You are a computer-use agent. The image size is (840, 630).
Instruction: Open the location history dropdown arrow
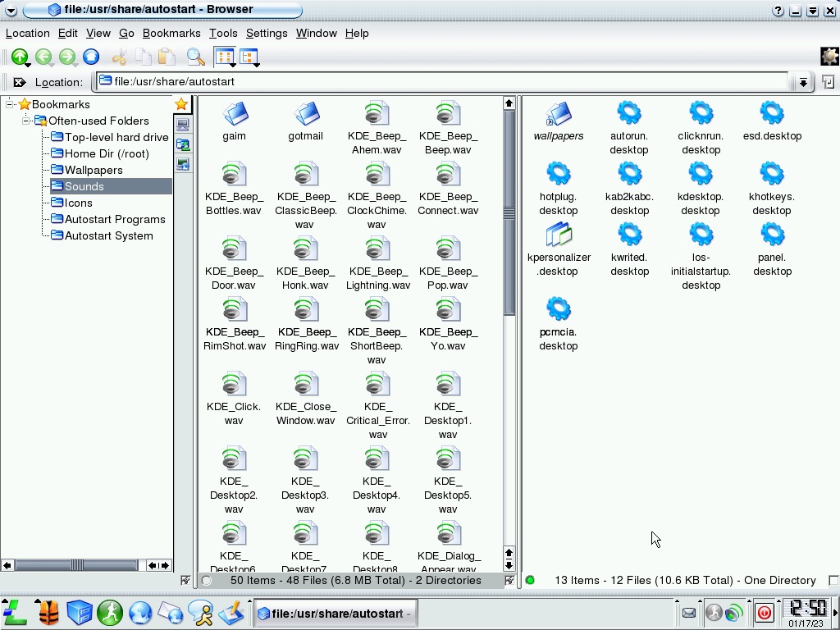coord(803,82)
